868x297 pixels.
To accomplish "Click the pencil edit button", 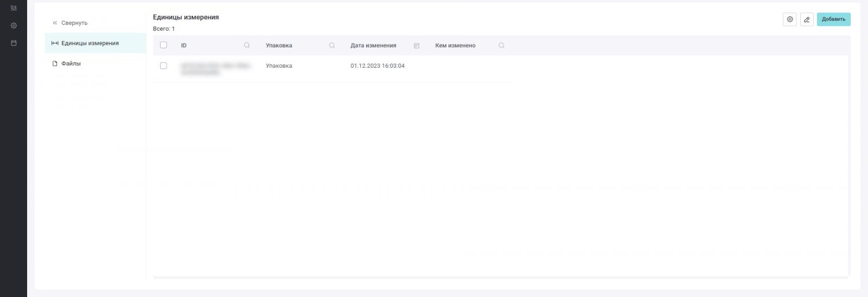I will point(807,20).
